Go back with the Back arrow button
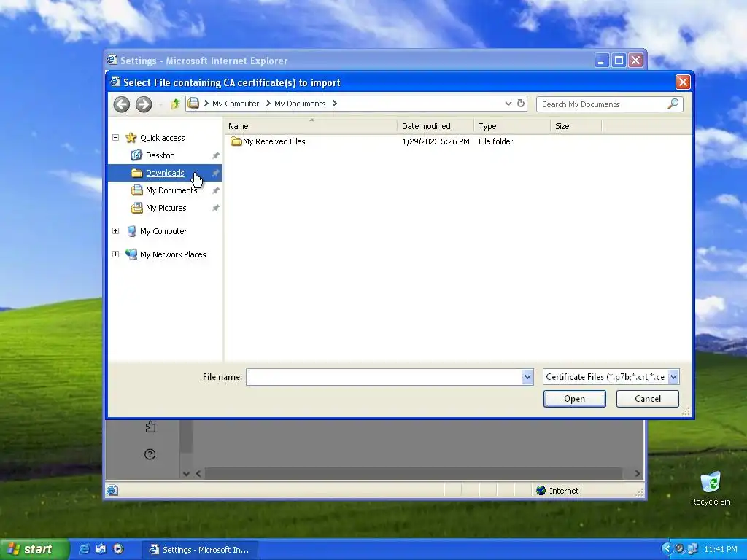Image resolution: width=747 pixels, height=560 pixels. click(x=122, y=104)
